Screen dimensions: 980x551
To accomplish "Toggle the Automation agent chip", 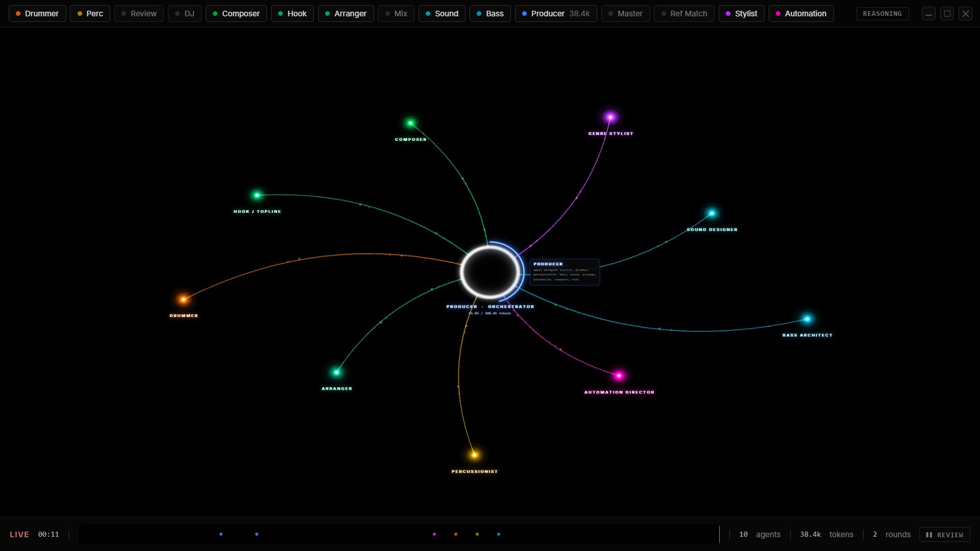I will [x=801, y=14].
